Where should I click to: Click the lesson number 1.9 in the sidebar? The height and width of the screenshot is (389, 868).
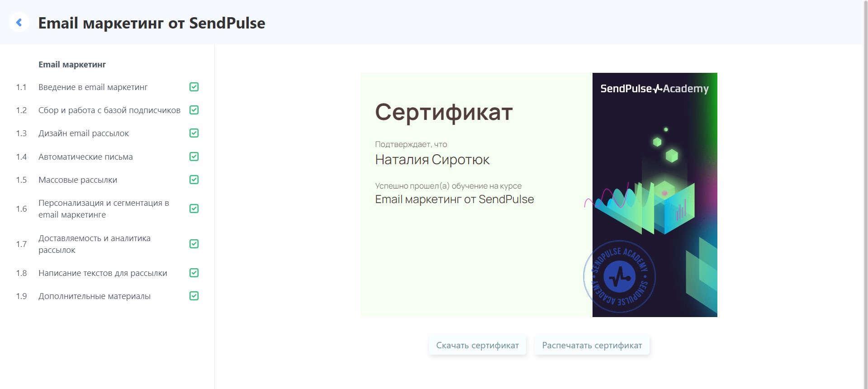[21, 296]
